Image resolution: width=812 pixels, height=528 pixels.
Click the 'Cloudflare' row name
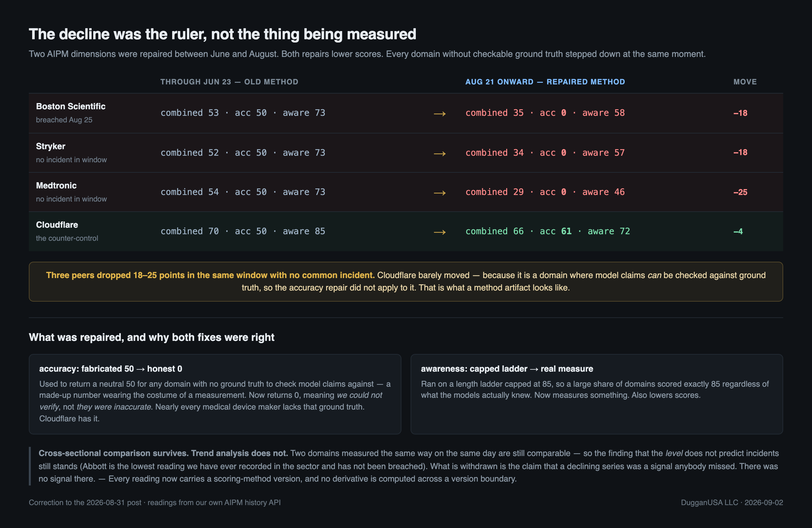click(57, 225)
